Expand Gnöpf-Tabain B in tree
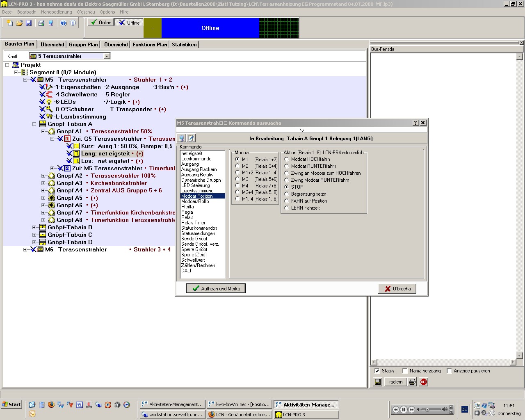The height and width of the screenshot is (420, 525). 34,227
